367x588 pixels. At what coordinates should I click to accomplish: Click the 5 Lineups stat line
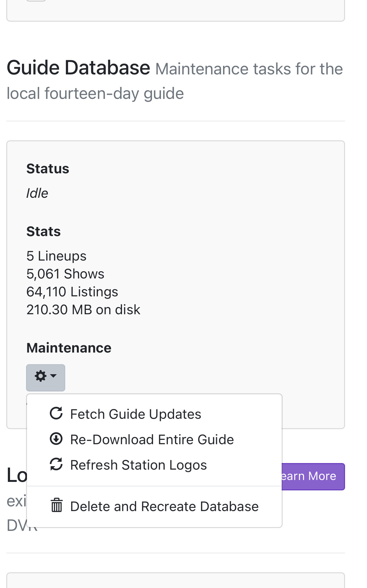(x=56, y=256)
